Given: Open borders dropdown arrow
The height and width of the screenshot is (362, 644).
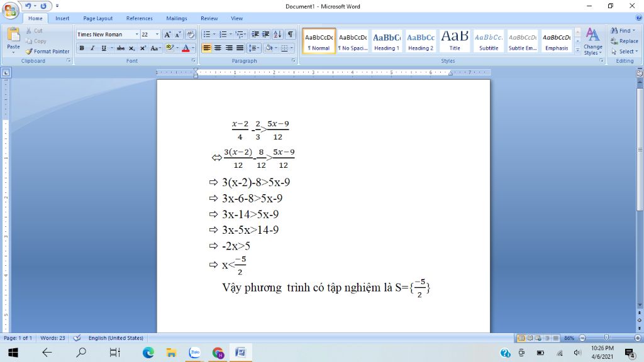Looking at the screenshot, I should click(x=292, y=48).
